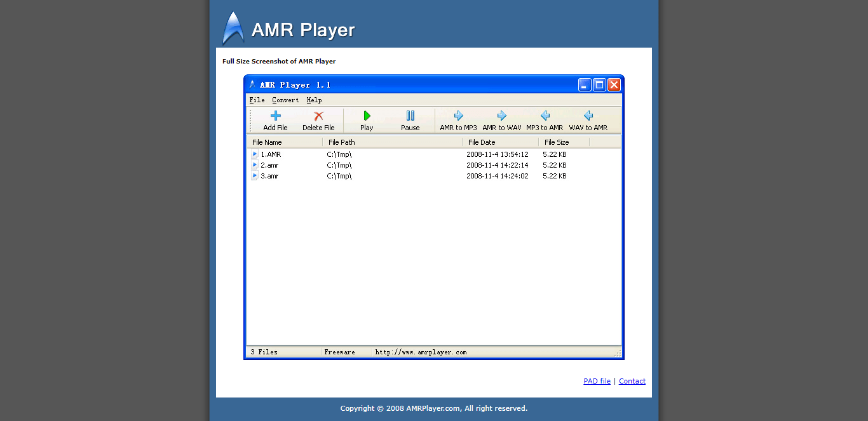This screenshot has height=421, width=868.
Task: Open the Help menu
Action: pos(314,100)
